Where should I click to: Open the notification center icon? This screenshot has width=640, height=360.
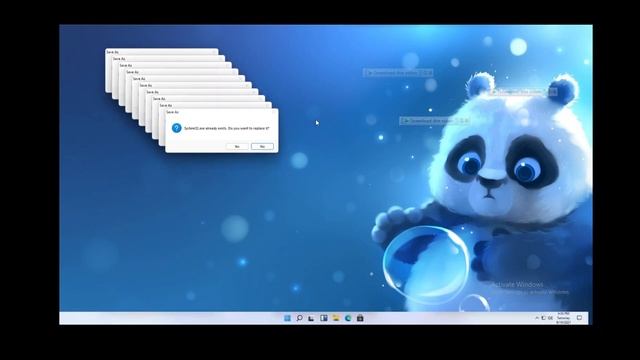(579, 318)
